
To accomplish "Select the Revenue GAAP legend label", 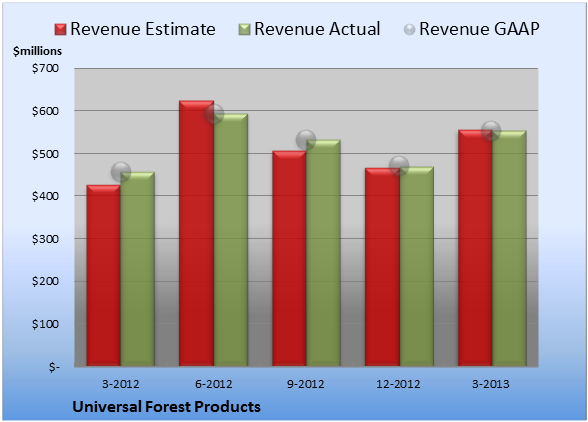I will tap(479, 29).
